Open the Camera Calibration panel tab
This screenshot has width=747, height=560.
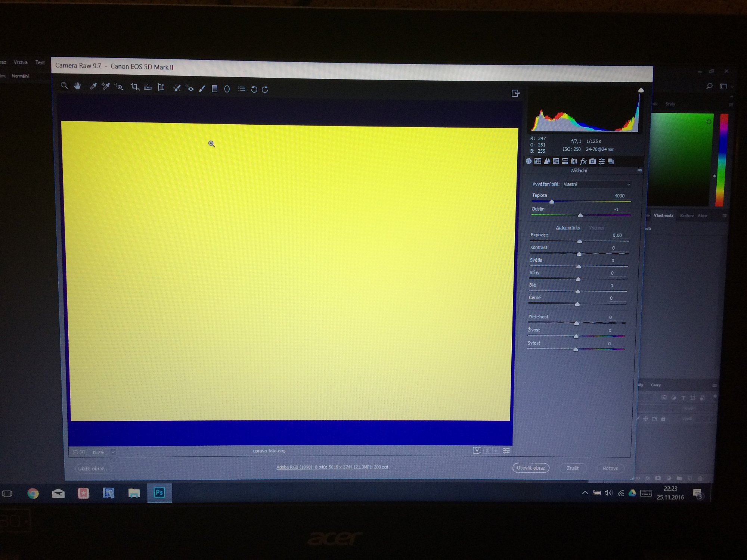pyautogui.click(x=592, y=161)
